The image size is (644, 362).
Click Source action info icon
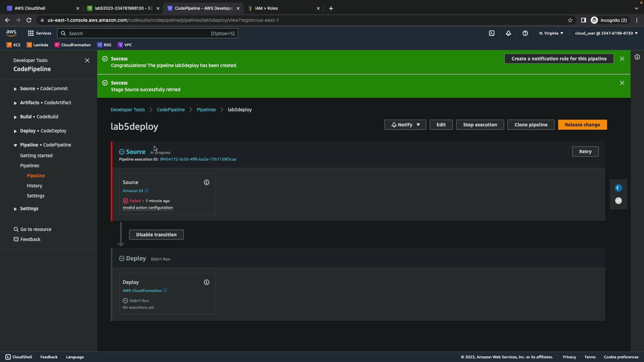207,182
